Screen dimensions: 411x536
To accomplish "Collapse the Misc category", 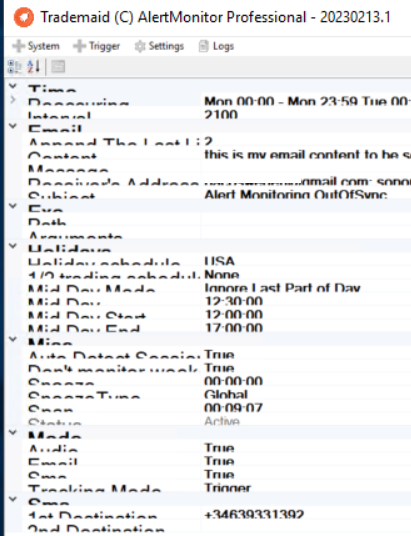I will 13,339.
